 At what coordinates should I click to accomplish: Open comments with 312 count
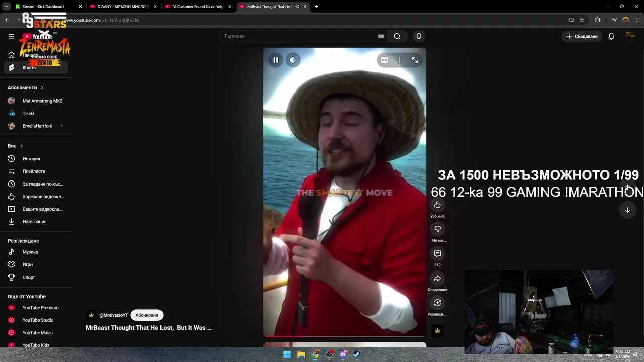[x=437, y=254]
